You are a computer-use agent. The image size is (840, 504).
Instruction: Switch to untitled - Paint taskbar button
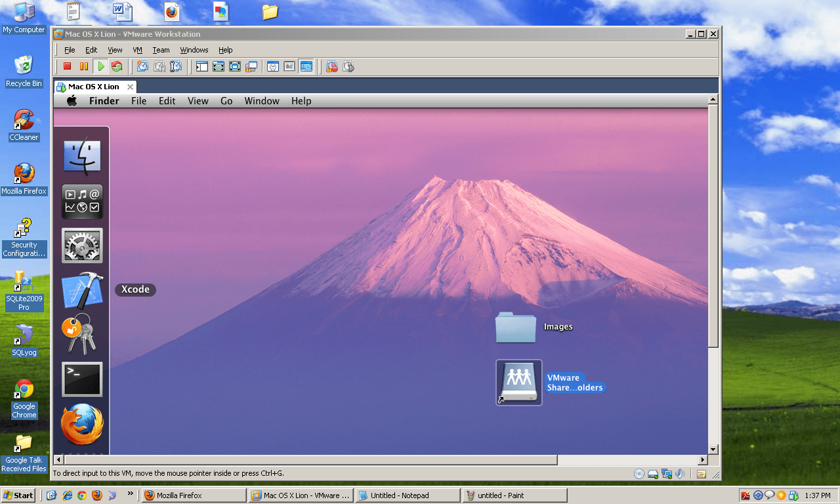(514, 495)
